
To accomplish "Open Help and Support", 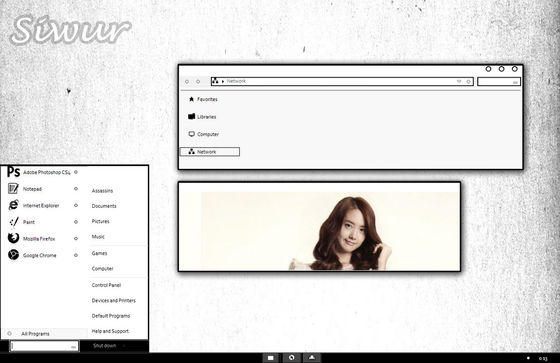I will coord(110,331).
